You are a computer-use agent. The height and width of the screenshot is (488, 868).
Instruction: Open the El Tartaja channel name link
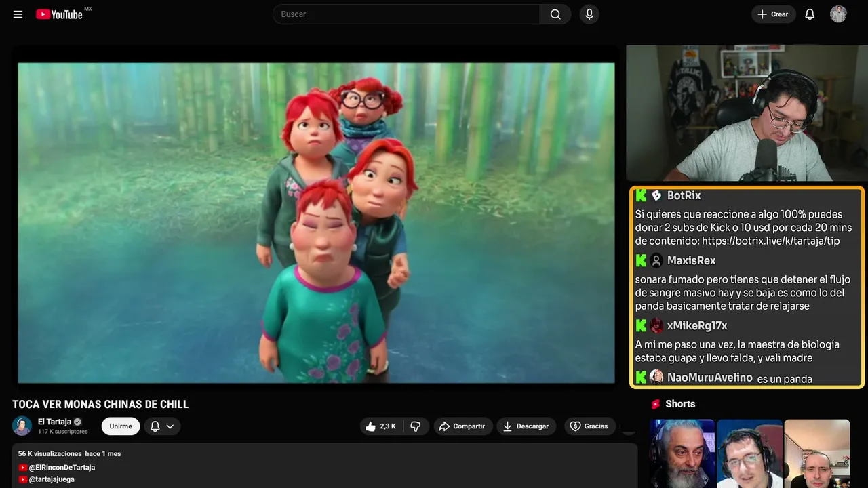pyautogui.click(x=54, y=422)
